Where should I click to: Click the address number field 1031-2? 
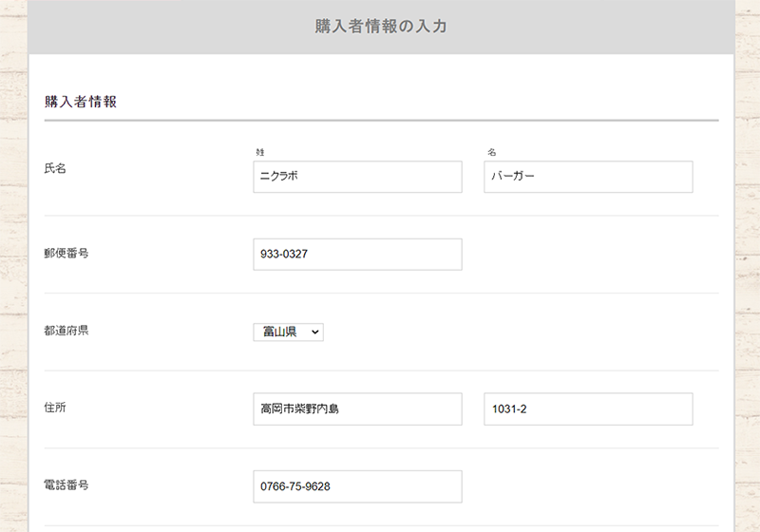click(588, 409)
